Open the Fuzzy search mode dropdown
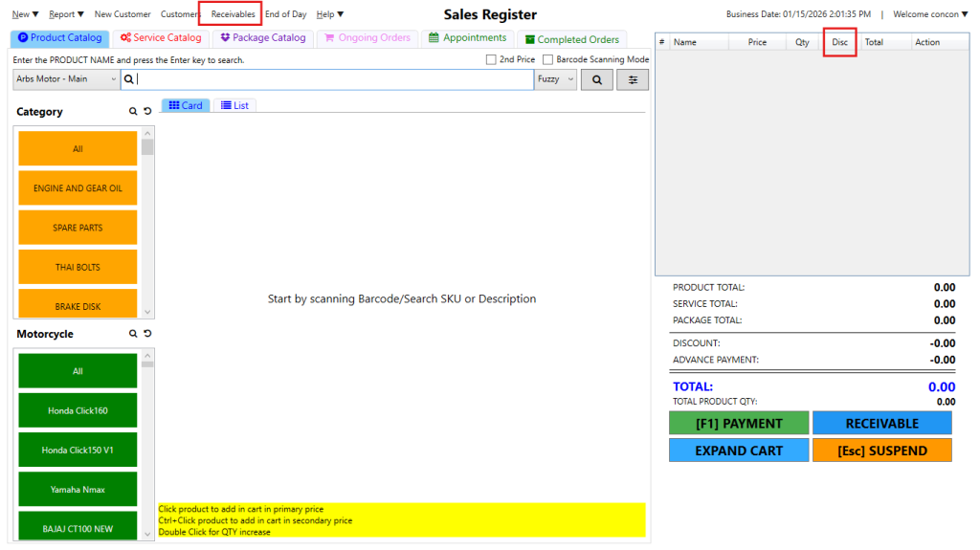This screenshot has width=980, height=550. [x=555, y=79]
